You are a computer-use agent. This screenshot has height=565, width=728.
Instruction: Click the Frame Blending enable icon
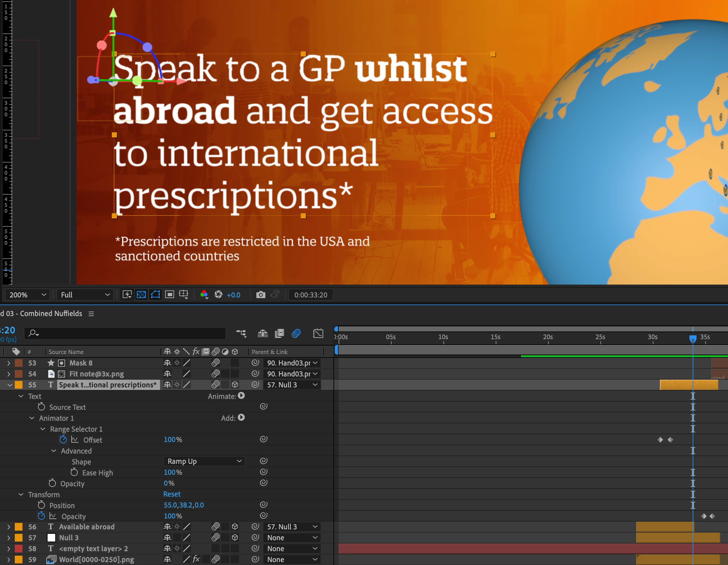tap(279, 333)
